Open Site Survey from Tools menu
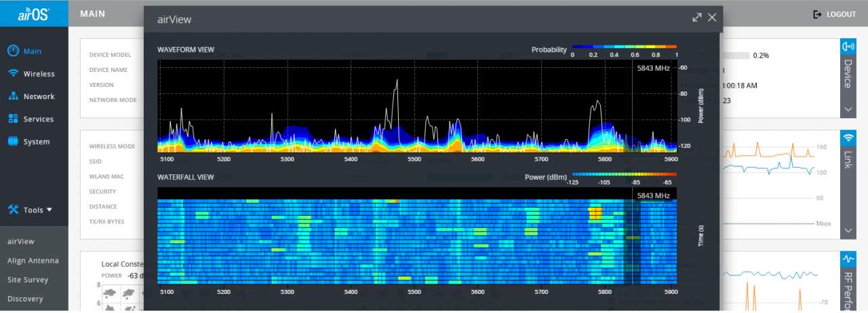The width and height of the screenshot is (868, 313). pyautogui.click(x=28, y=280)
